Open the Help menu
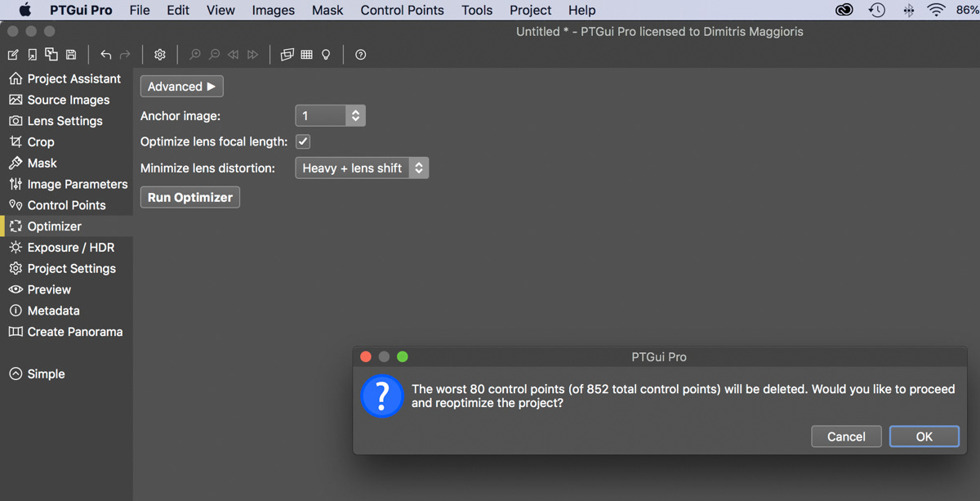 tap(582, 10)
